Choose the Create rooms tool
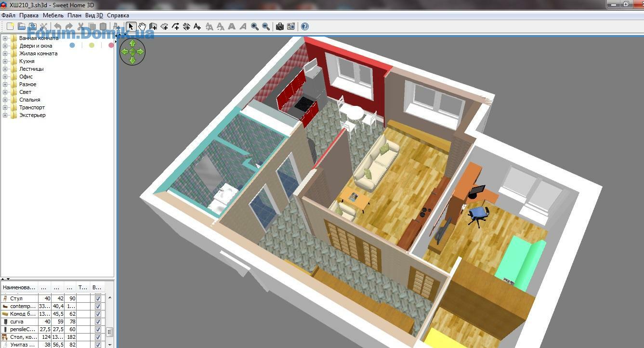 (164, 26)
